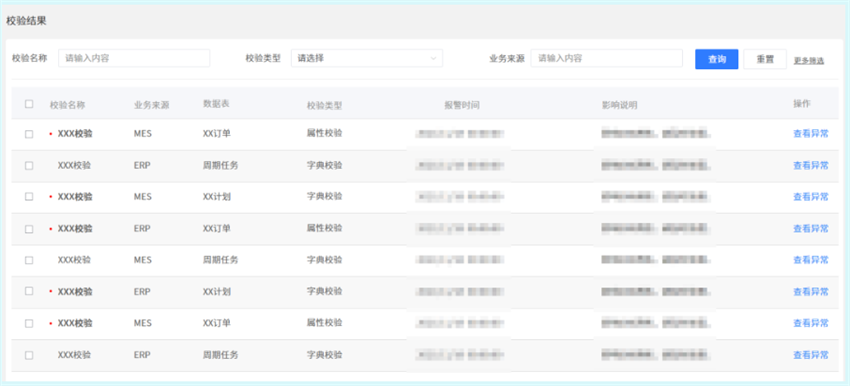The height and width of the screenshot is (386, 850).
Task: Focus the 校验名称 input field
Action: click(x=134, y=58)
